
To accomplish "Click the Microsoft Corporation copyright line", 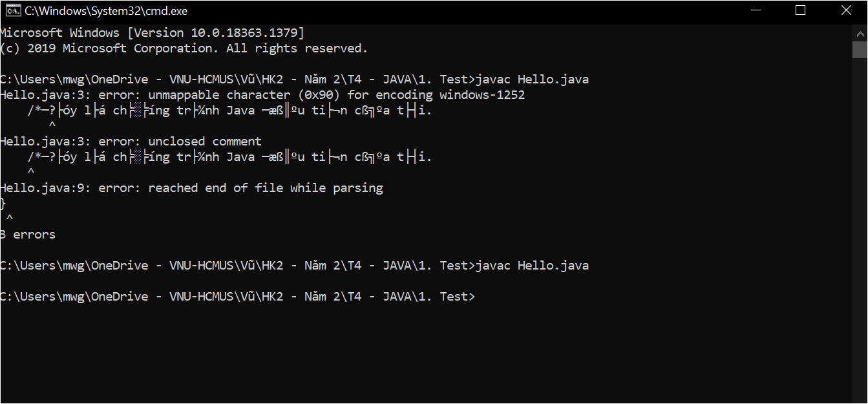I will click(x=184, y=48).
